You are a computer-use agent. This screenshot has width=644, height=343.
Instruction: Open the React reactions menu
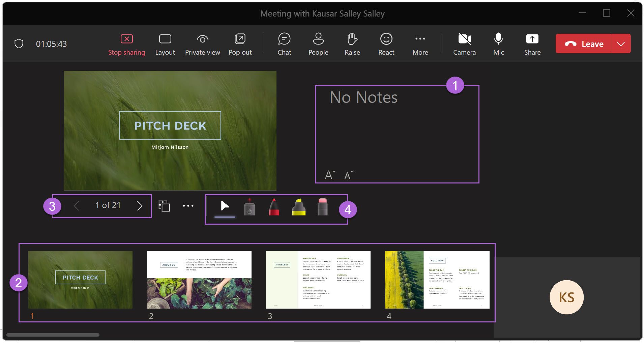386,43
